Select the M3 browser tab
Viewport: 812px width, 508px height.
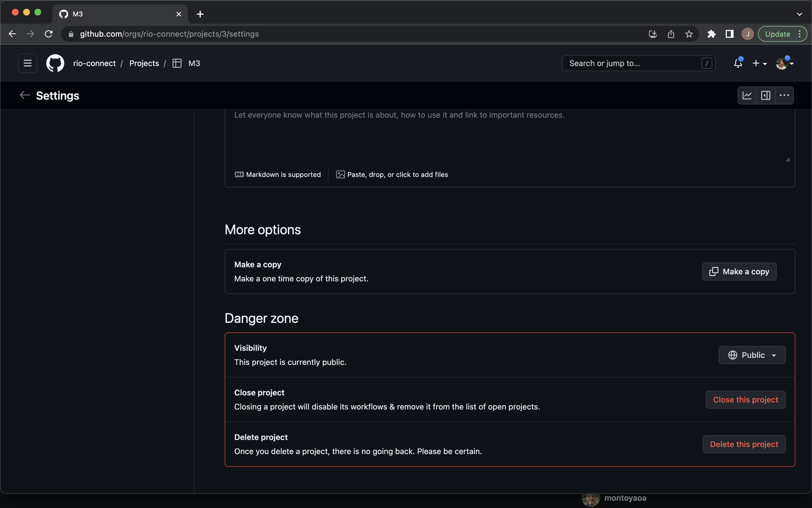click(120, 14)
